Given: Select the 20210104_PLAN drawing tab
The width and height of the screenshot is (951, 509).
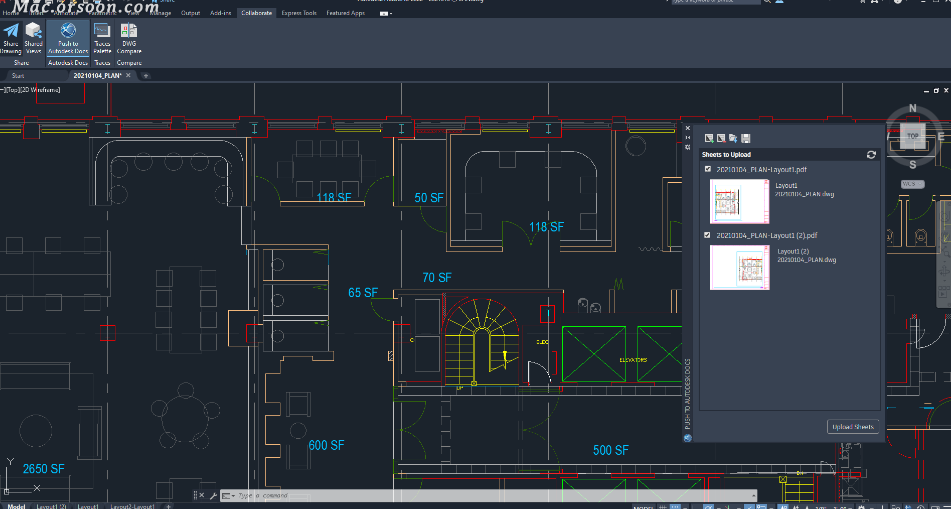Looking at the screenshot, I should tap(97, 76).
